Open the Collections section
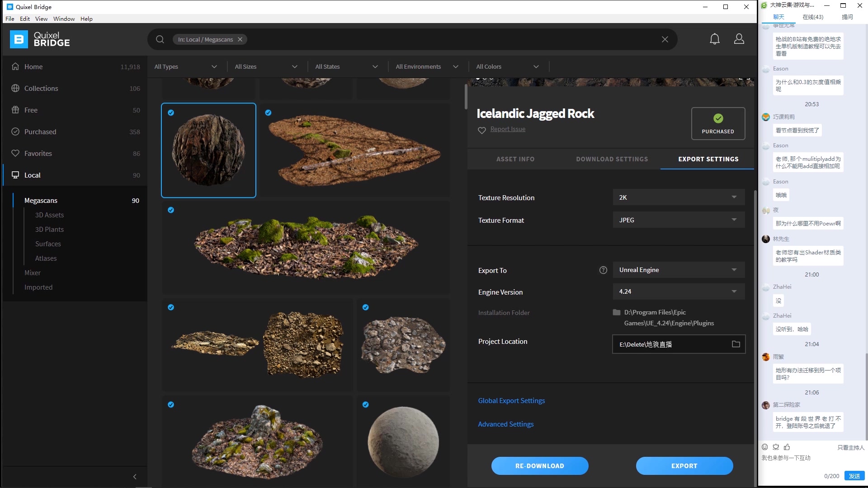Screen dimensions: 868x488 point(42,88)
